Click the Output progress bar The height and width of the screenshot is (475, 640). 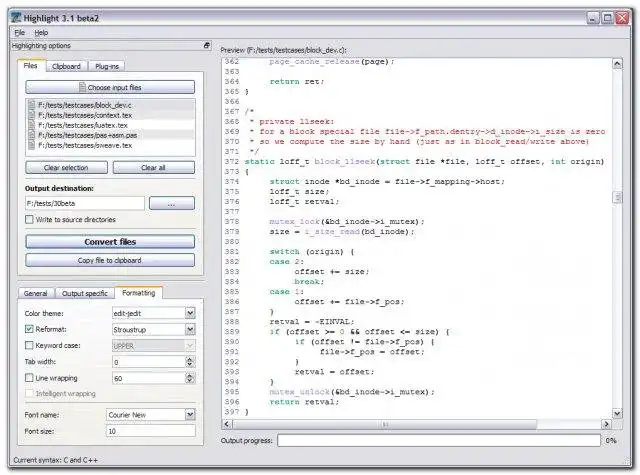pyautogui.click(x=439, y=440)
